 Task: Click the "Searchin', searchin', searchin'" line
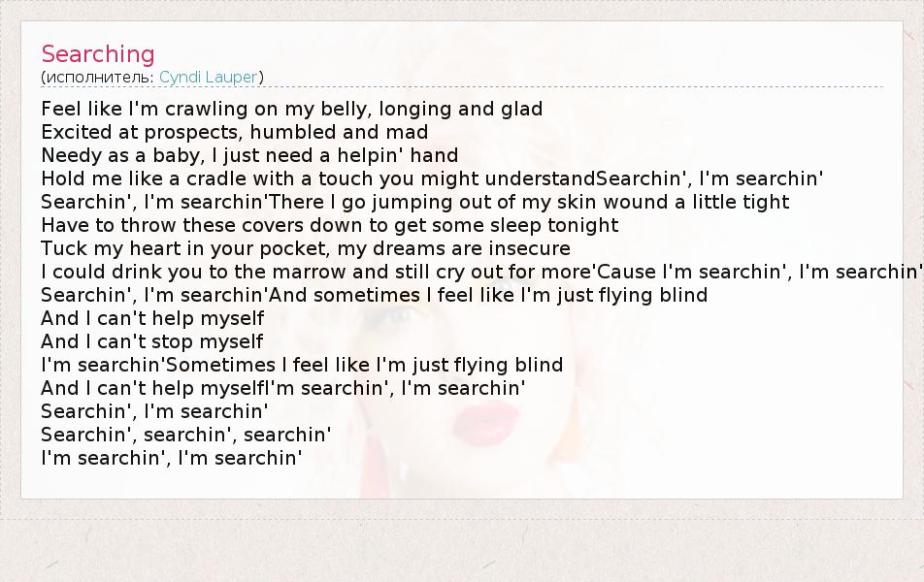tap(186, 434)
